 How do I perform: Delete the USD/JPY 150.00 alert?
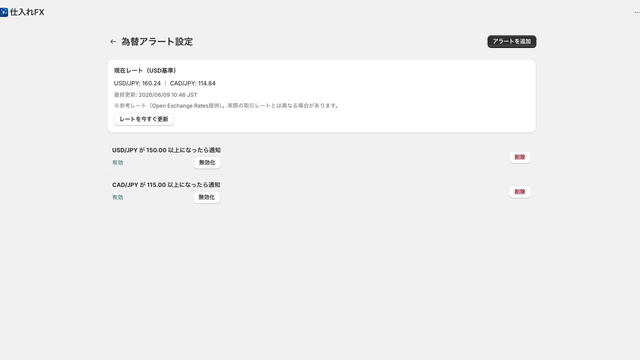520,157
